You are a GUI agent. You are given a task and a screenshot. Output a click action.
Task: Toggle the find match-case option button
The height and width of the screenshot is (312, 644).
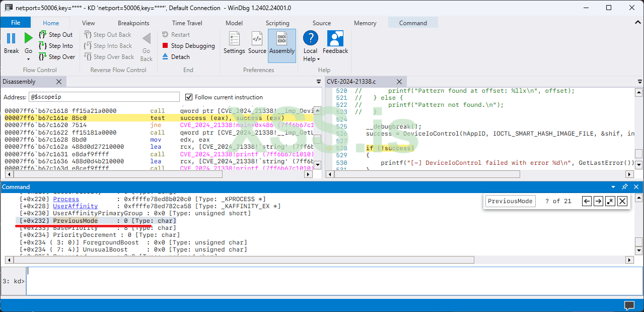click(610, 201)
